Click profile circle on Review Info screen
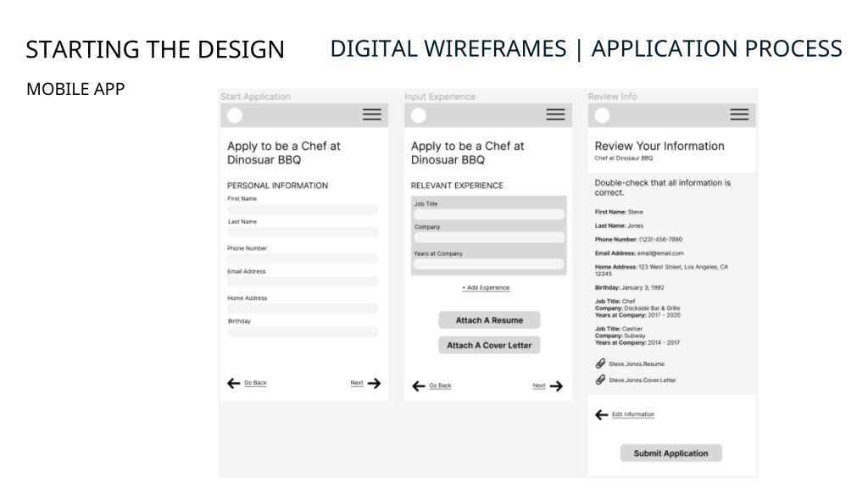 (x=603, y=115)
